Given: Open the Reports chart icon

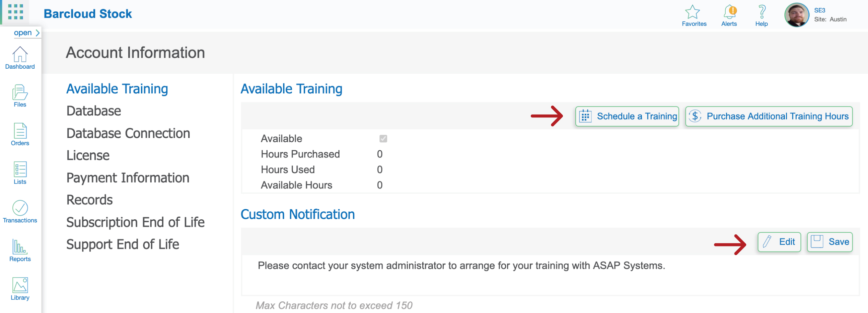Looking at the screenshot, I should point(20,246).
